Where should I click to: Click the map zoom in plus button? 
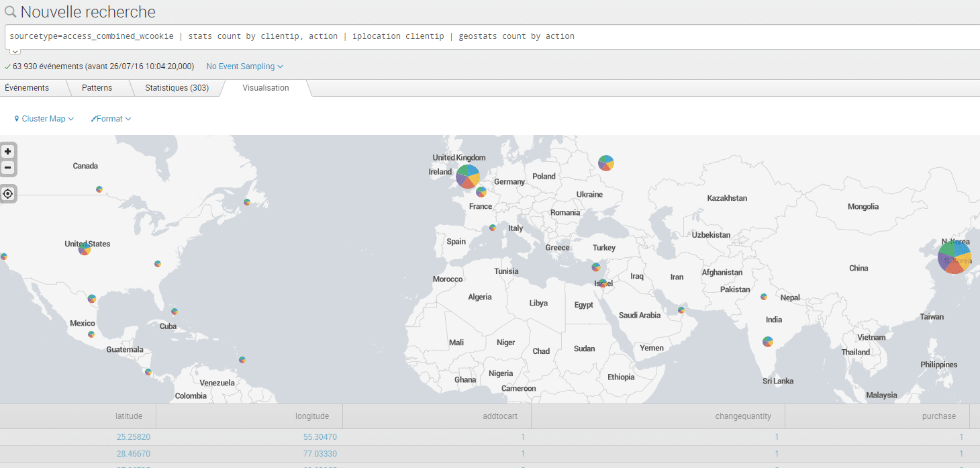[x=8, y=152]
